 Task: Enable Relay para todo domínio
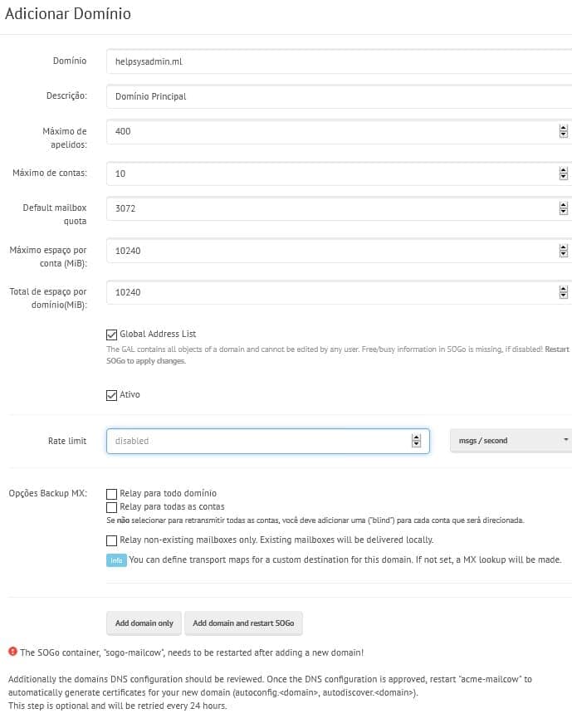(x=112, y=493)
